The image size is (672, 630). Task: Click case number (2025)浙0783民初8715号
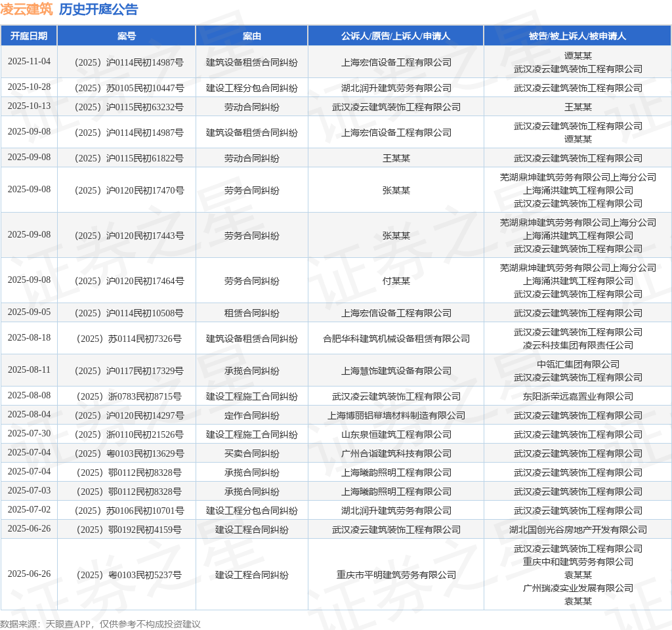129,397
